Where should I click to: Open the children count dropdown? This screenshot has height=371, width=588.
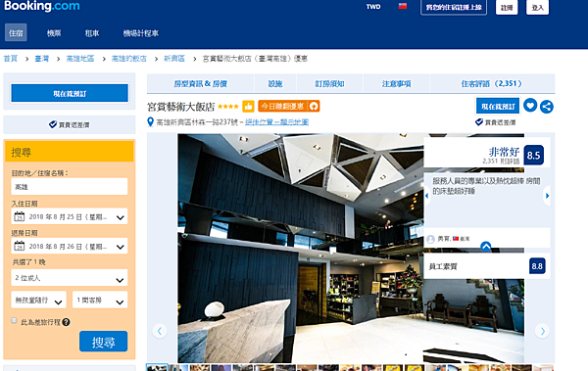pos(38,300)
